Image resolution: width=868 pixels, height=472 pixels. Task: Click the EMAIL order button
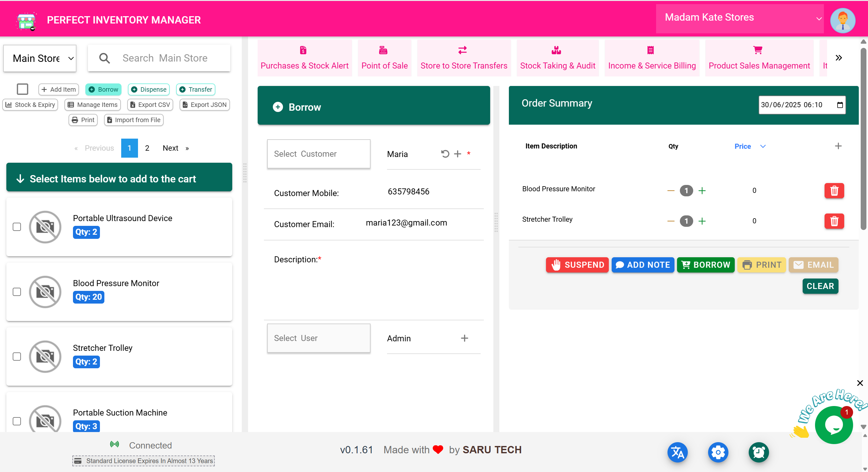coord(813,265)
